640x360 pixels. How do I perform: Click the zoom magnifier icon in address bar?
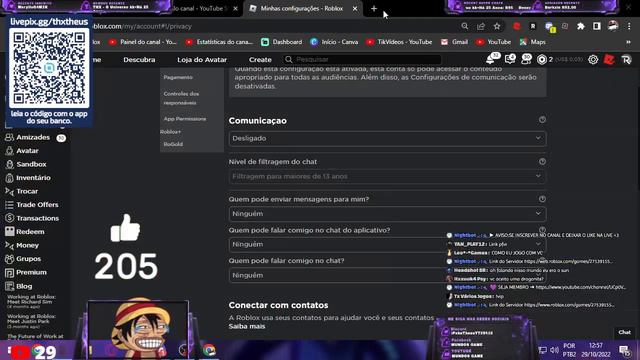[x=464, y=26]
